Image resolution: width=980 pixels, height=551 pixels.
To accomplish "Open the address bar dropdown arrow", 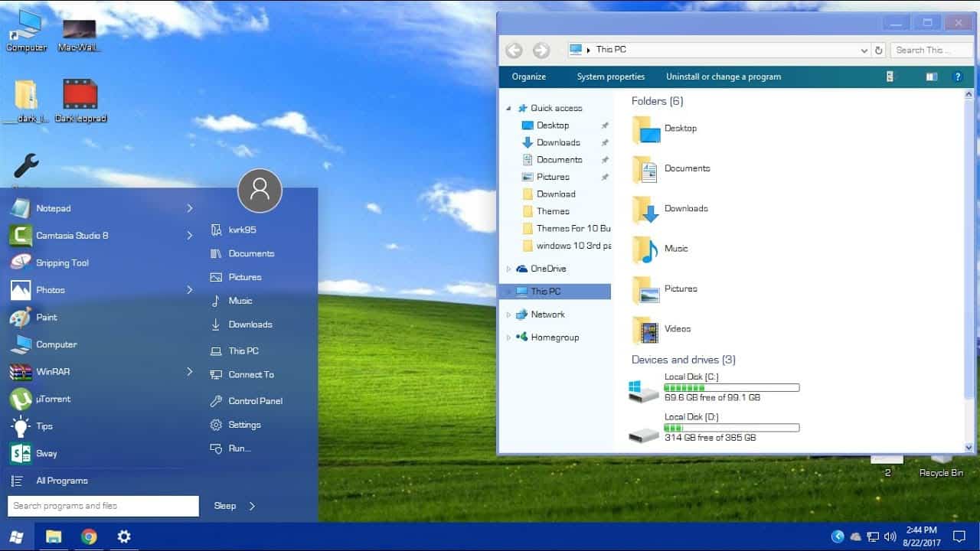I will (865, 49).
